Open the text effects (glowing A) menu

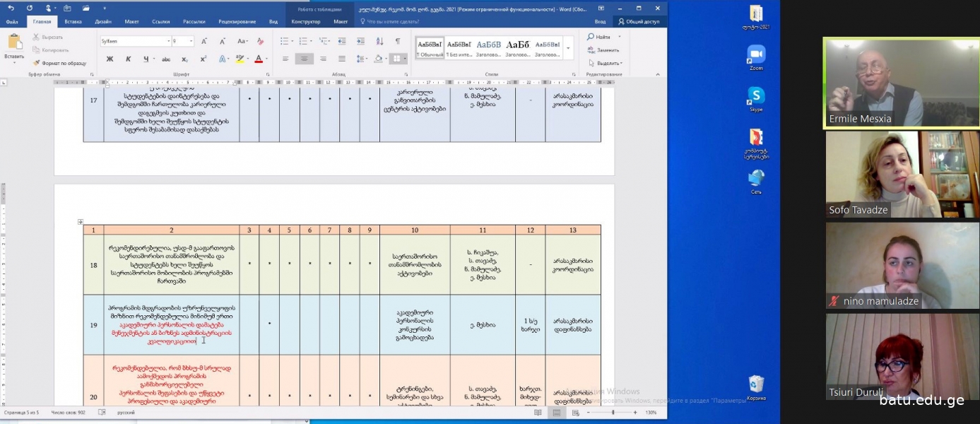(x=223, y=59)
